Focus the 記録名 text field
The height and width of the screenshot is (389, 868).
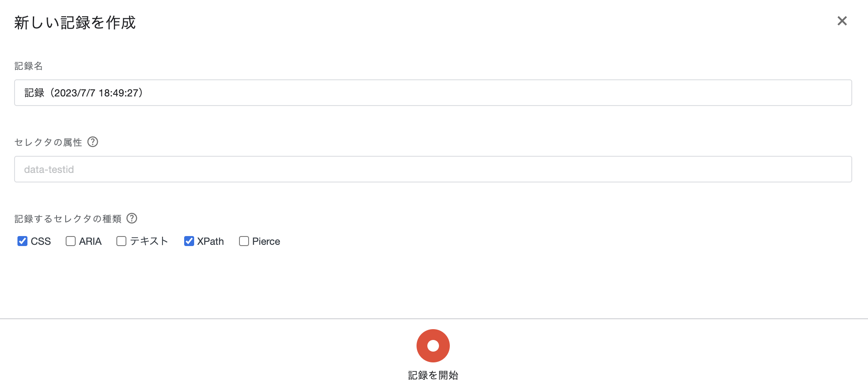coord(433,93)
